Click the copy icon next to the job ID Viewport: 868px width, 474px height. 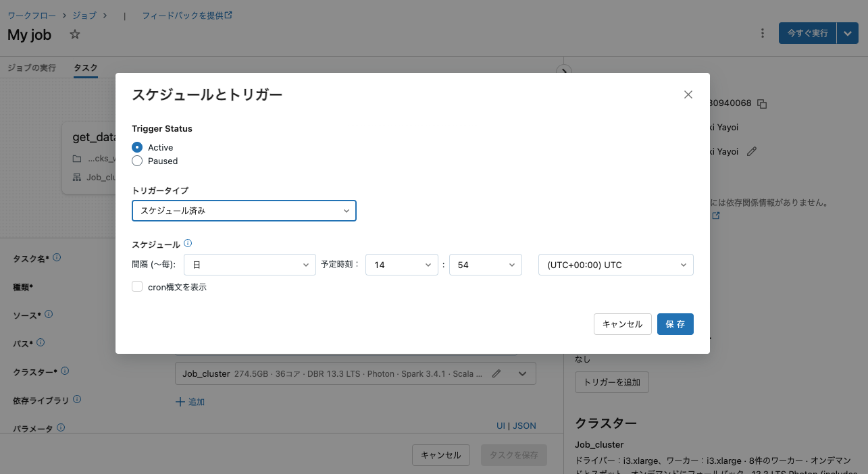click(762, 103)
